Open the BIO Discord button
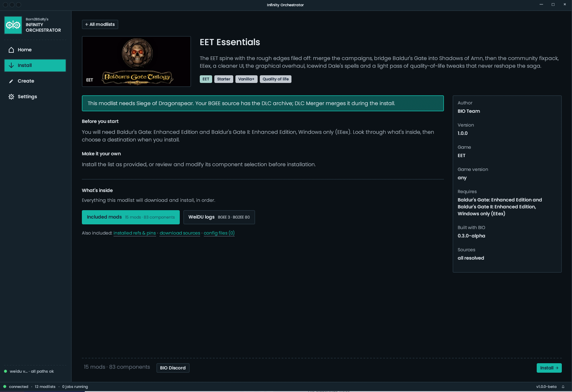 coord(173,368)
